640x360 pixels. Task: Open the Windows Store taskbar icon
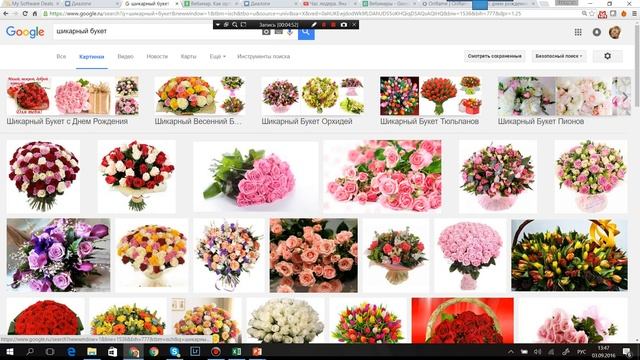pyautogui.click(x=112, y=351)
